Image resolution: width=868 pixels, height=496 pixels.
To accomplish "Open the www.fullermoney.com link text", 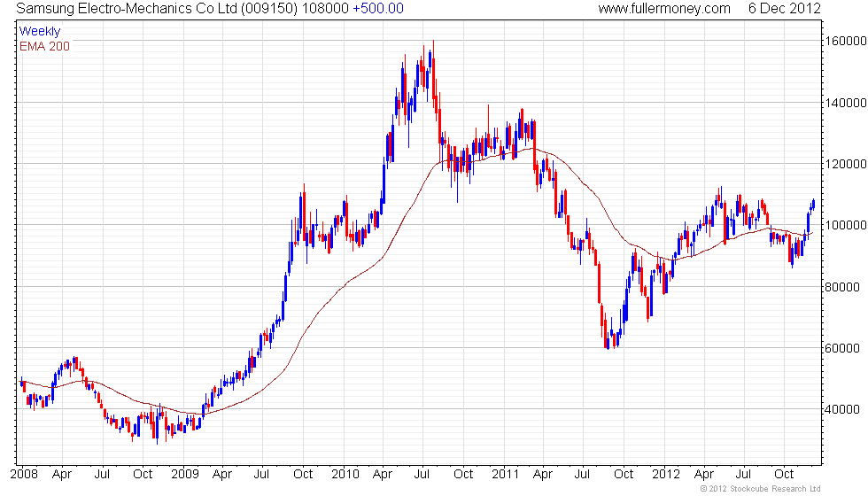I will pyautogui.click(x=664, y=8).
